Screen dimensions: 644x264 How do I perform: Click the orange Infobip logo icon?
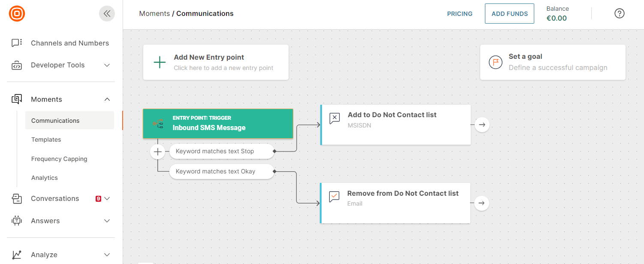point(17,13)
